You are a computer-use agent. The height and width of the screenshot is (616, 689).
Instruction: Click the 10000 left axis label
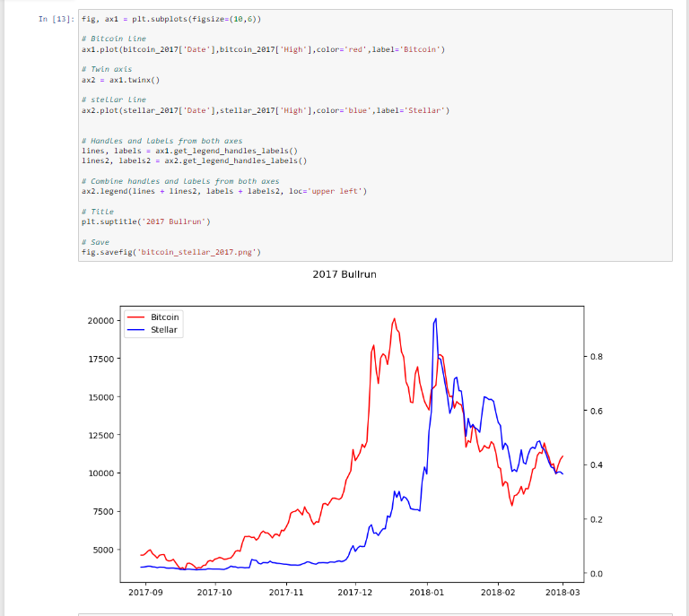pos(101,473)
